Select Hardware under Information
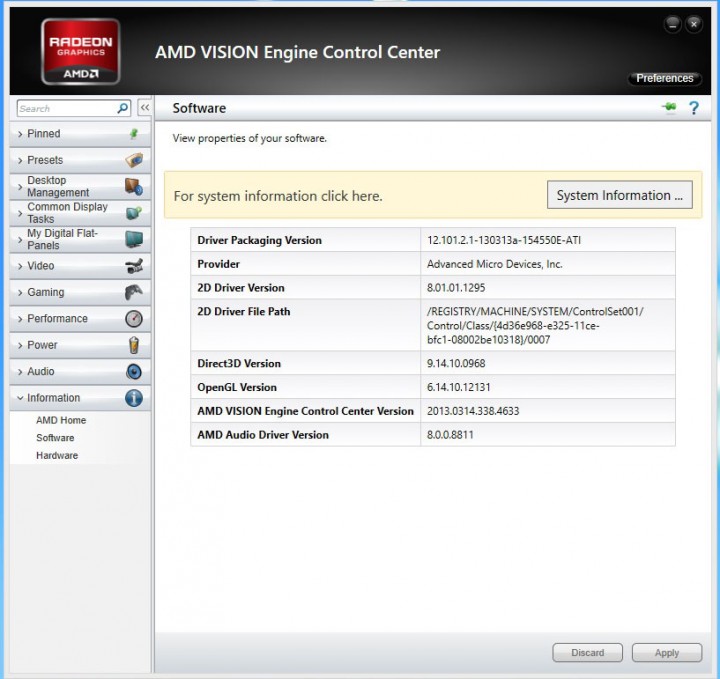The image size is (720, 679). (57, 455)
